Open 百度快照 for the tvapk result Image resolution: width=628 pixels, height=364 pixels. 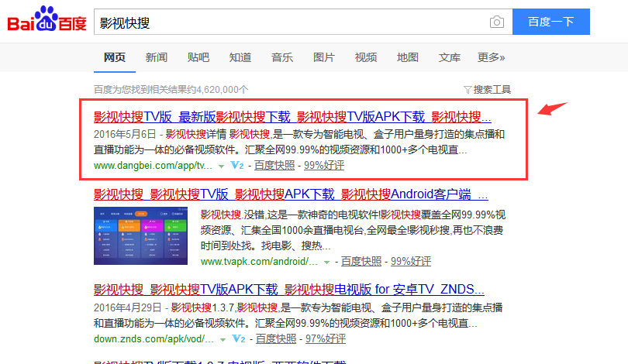pos(361,262)
